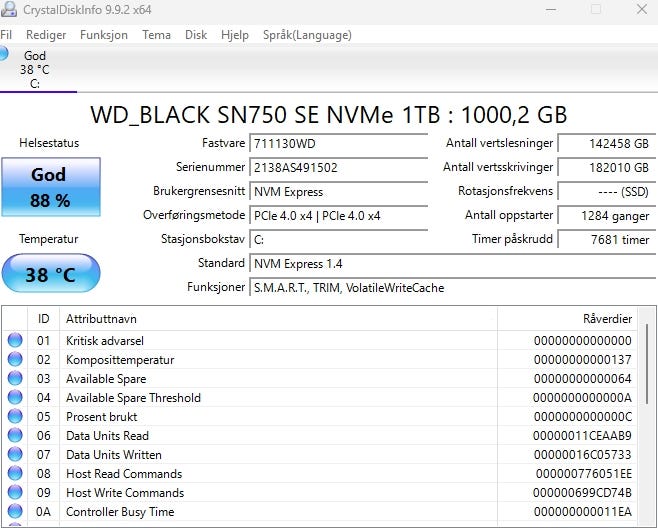Click the status orb next to Prosent brukt
Image resolution: width=658 pixels, height=528 pixels.
(15, 416)
